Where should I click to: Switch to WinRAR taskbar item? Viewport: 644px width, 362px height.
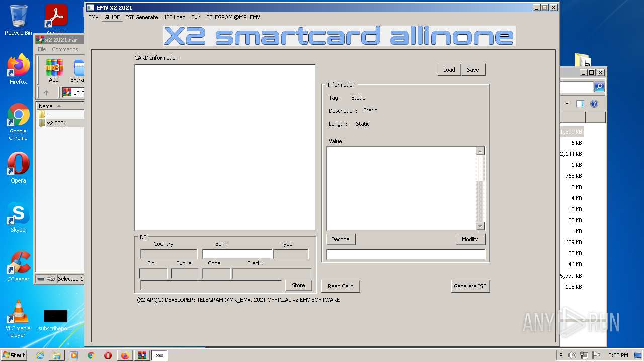[x=142, y=355]
